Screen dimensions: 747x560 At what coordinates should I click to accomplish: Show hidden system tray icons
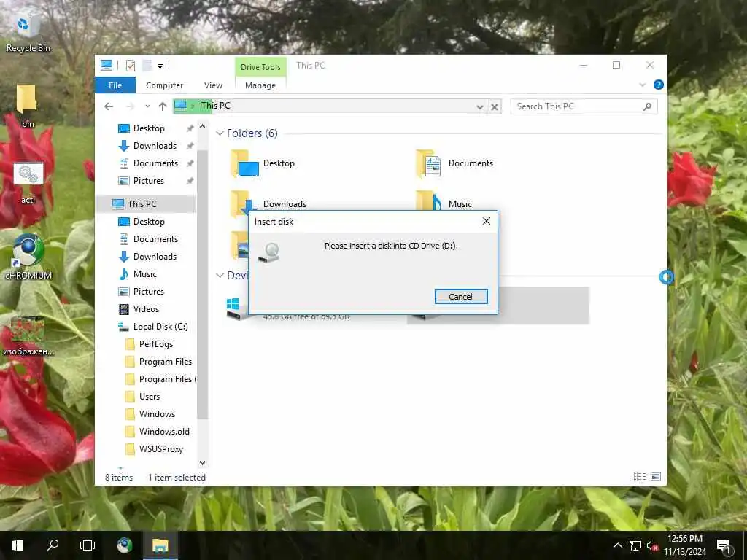click(617, 545)
